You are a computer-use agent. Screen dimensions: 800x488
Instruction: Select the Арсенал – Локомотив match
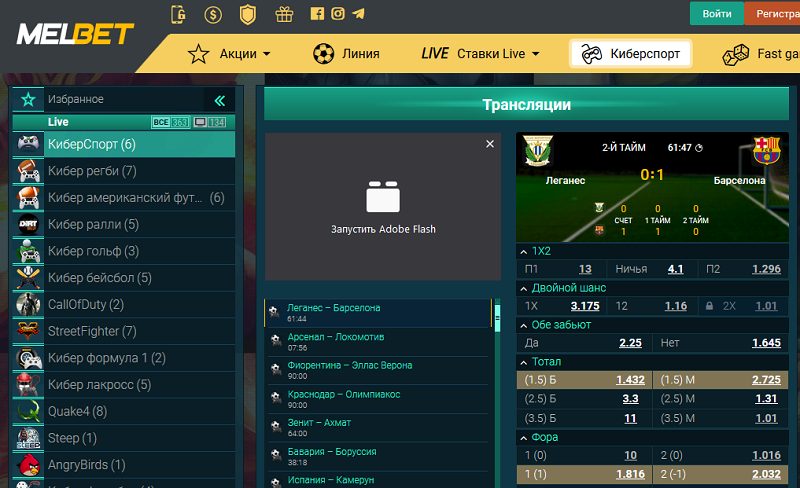335,337
